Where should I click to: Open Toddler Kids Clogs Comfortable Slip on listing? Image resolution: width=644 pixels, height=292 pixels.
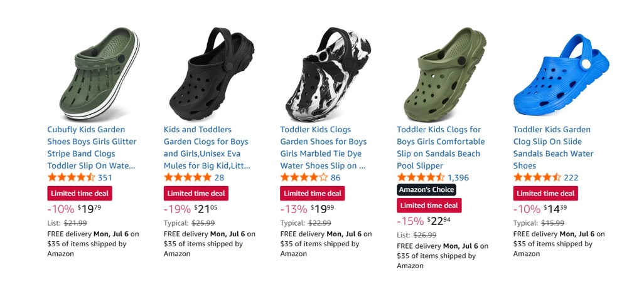[441, 148]
